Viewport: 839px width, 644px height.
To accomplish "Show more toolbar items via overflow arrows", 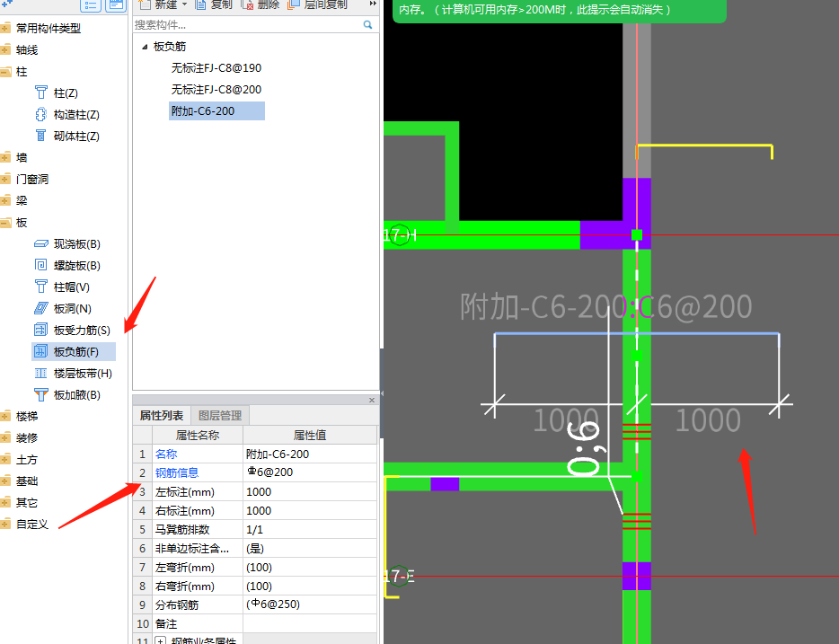I will pos(373,4).
